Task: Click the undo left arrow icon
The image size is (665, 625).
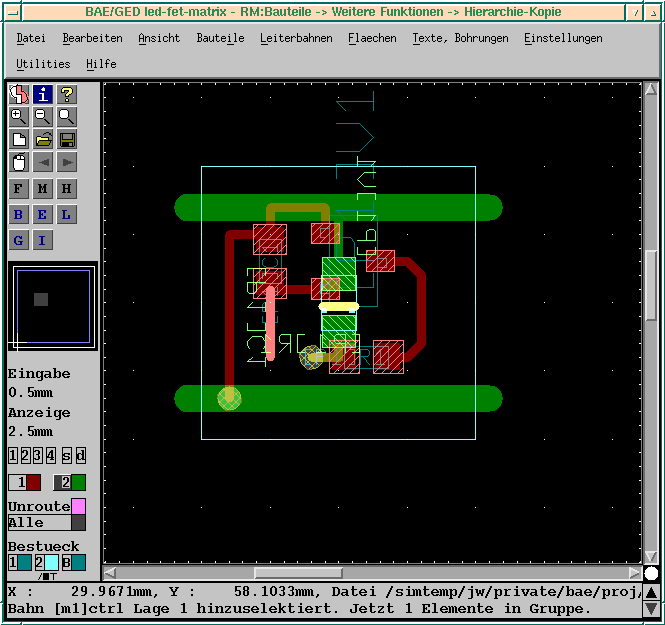Action: point(42,162)
